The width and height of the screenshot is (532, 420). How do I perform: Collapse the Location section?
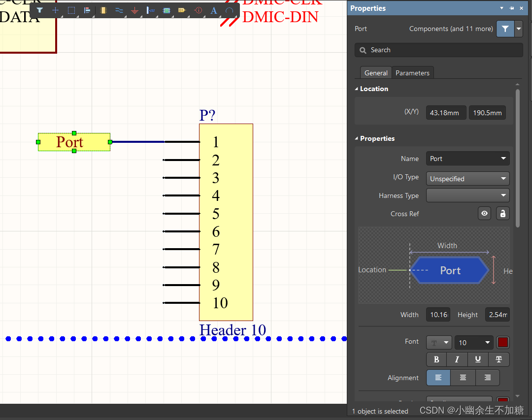point(357,89)
